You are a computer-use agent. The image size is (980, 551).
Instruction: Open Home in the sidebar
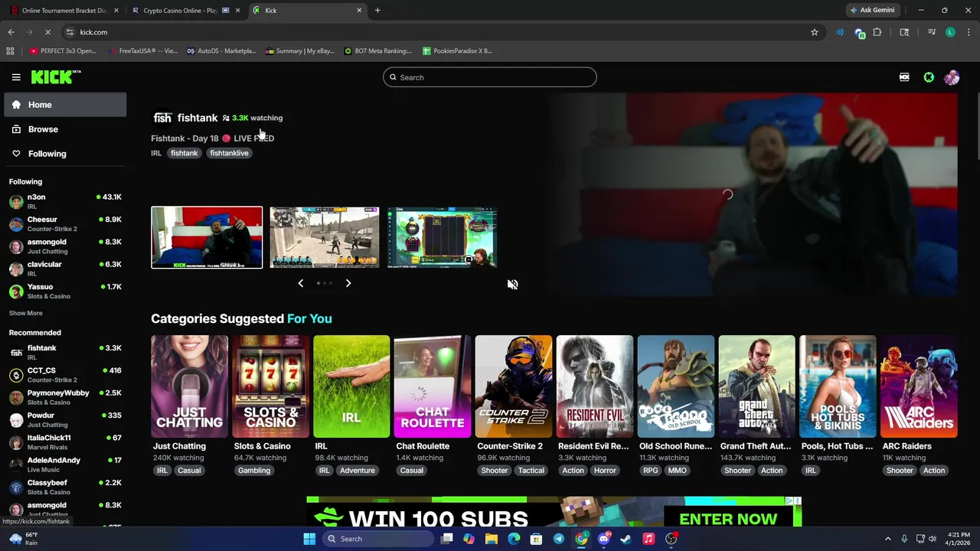coord(65,105)
